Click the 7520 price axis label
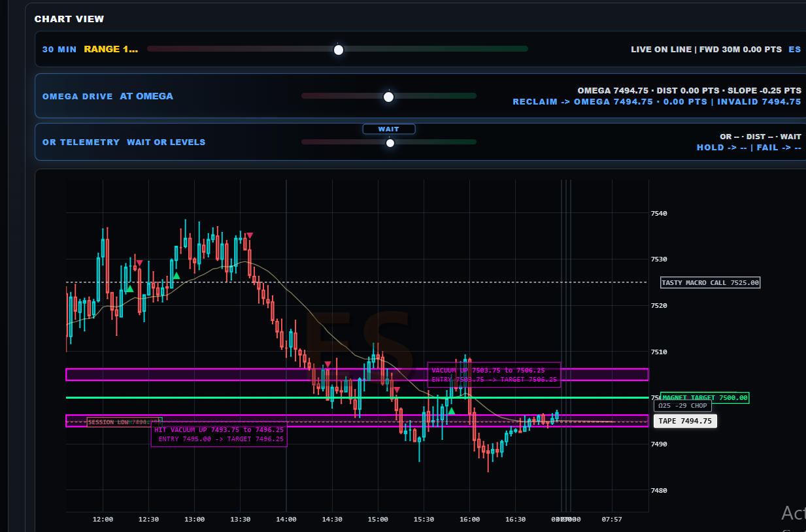806x532 pixels. [x=660, y=305]
